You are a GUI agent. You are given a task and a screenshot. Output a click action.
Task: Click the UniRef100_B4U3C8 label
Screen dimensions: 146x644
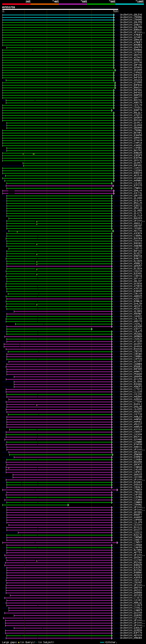[x=131, y=218]
